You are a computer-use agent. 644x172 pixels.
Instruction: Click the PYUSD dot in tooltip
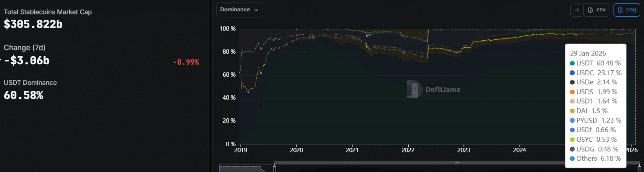tap(572, 121)
